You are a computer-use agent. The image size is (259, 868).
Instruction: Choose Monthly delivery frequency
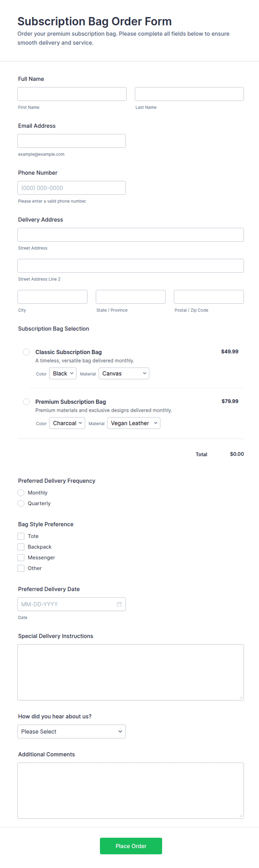point(21,493)
